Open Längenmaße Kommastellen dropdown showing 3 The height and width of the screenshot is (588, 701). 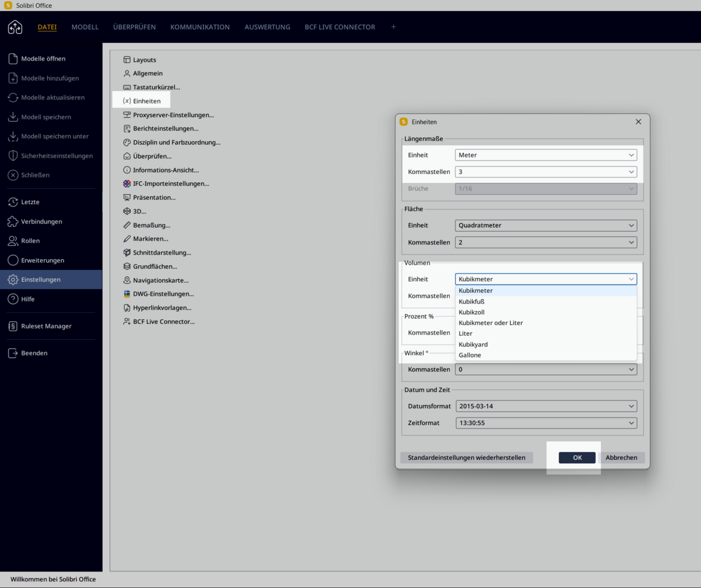click(546, 172)
